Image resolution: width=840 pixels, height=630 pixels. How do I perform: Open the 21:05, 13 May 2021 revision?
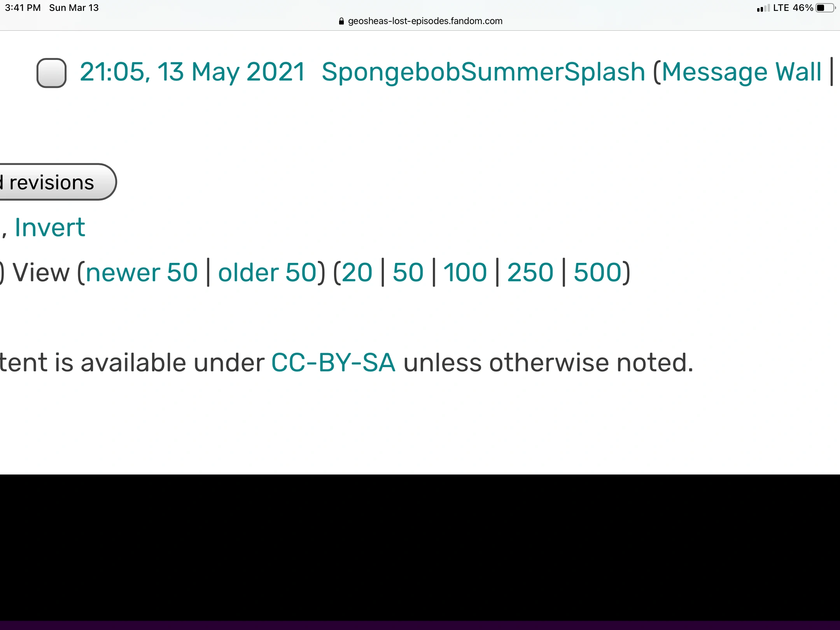point(192,72)
